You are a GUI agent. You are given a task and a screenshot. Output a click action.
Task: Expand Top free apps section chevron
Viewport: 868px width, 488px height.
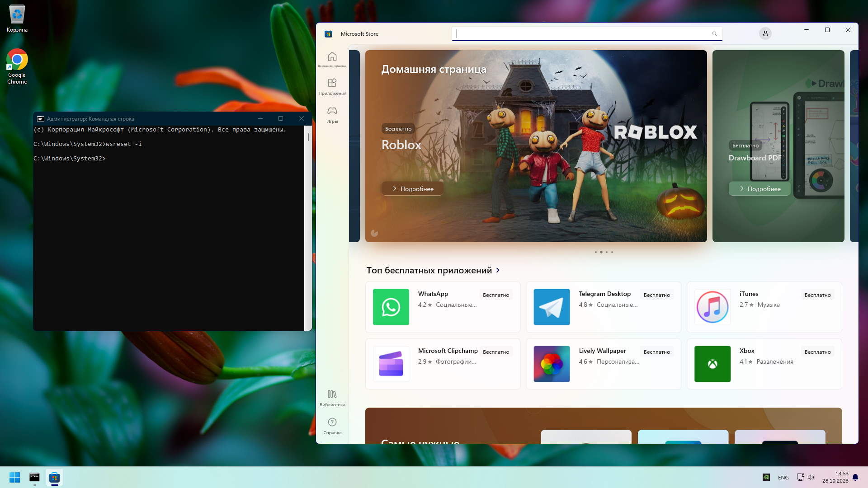click(498, 270)
